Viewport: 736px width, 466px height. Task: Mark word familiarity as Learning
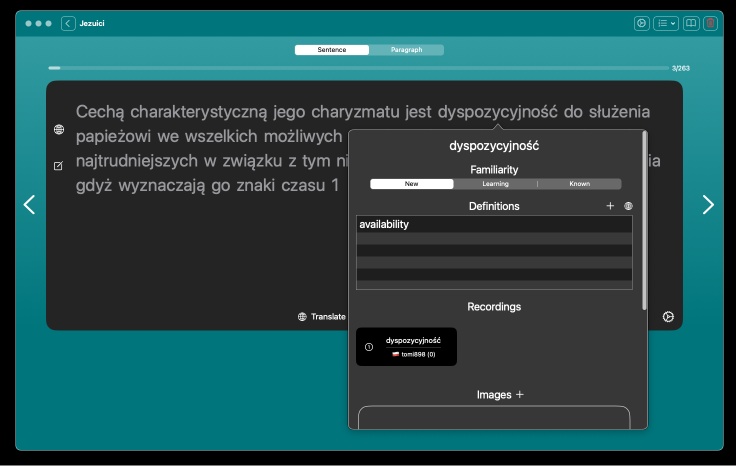(495, 184)
